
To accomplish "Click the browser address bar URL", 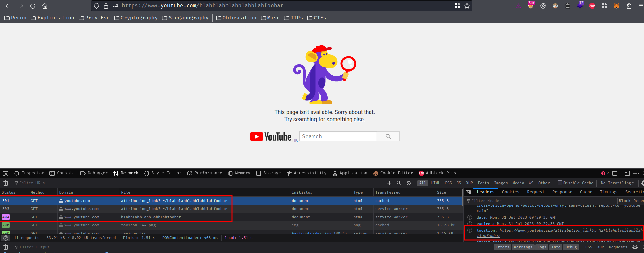I will [203, 6].
